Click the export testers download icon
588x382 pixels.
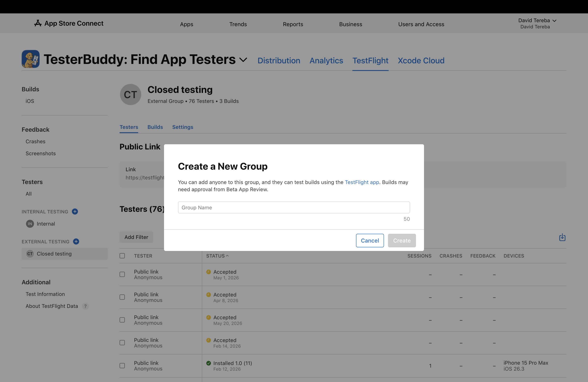(x=562, y=237)
